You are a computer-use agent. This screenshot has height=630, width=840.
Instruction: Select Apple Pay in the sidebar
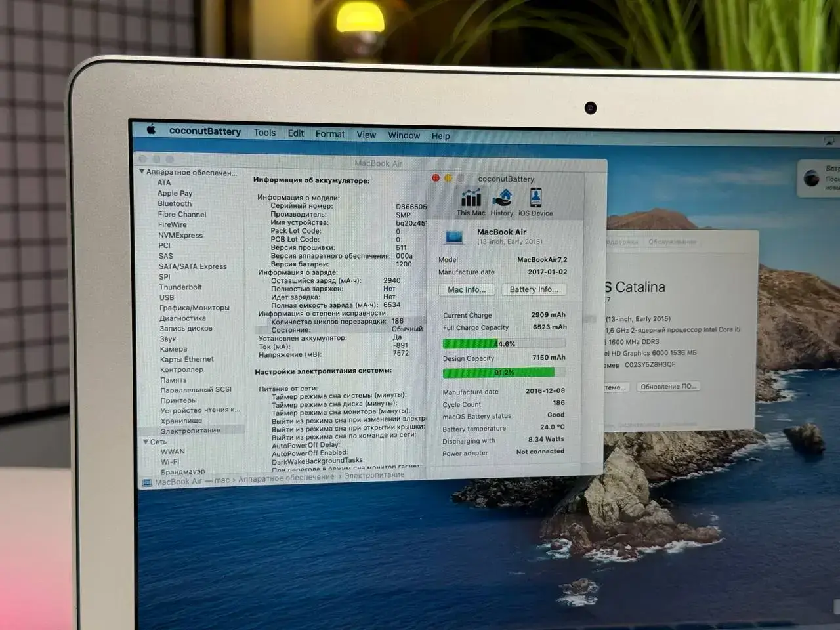pos(175,193)
